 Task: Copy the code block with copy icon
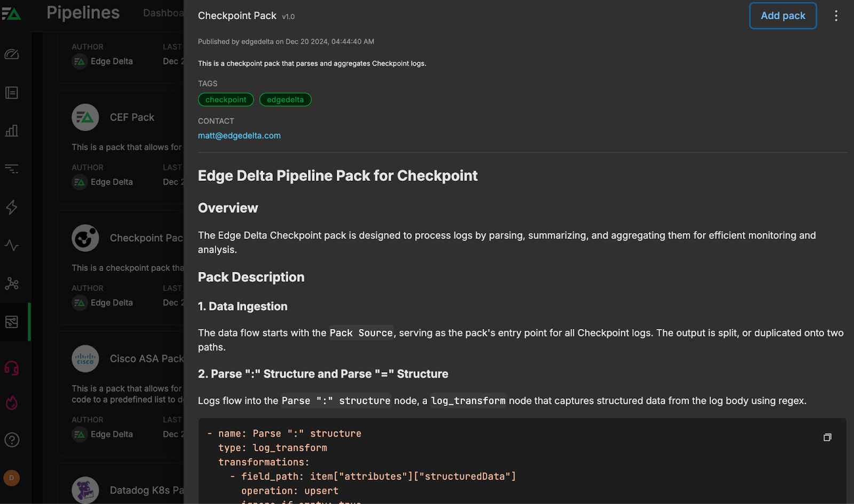pyautogui.click(x=827, y=437)
